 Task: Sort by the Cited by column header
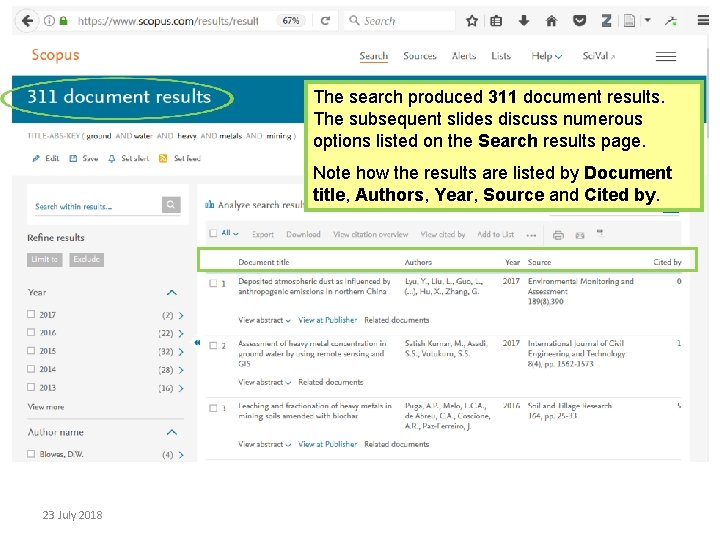667,262
